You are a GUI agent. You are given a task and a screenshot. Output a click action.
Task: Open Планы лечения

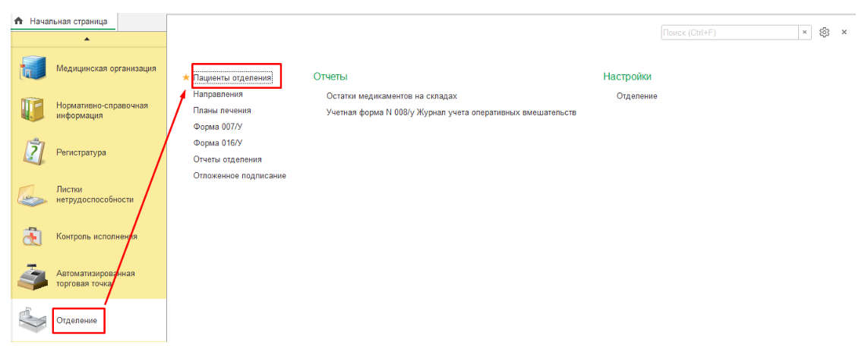pyautogui.click(x=222, y=111)
